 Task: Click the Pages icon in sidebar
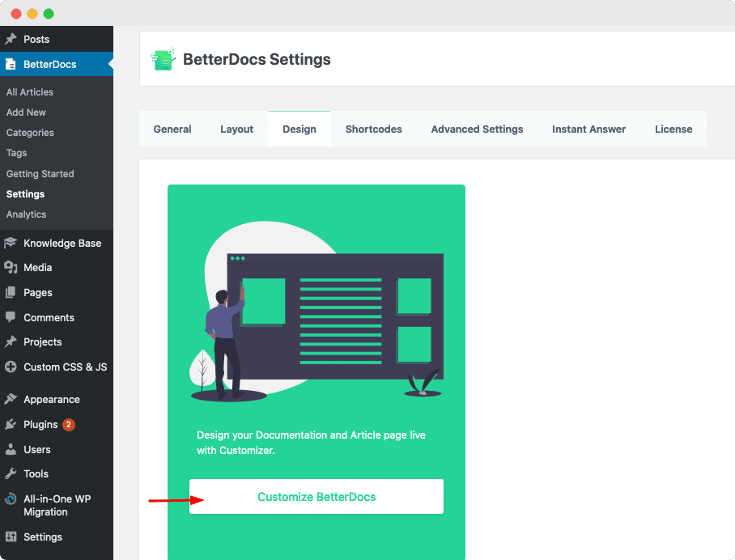pyautogui.click(x=11, y=292)
